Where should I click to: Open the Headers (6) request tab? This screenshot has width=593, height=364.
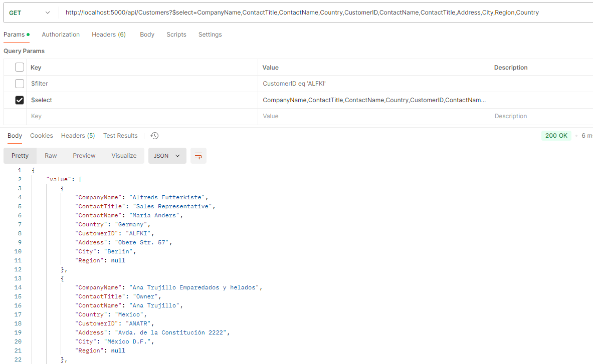[109, 35]
